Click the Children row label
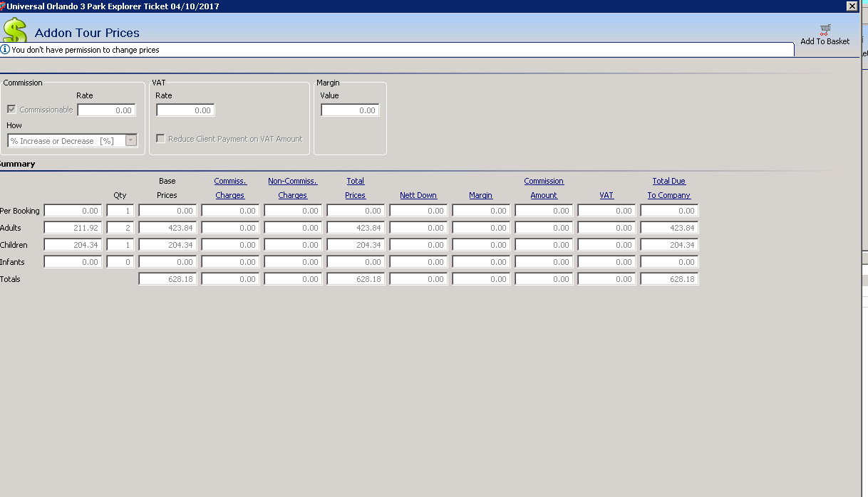The height and width of the screenshot is (497, 868). tap(14, 245)
